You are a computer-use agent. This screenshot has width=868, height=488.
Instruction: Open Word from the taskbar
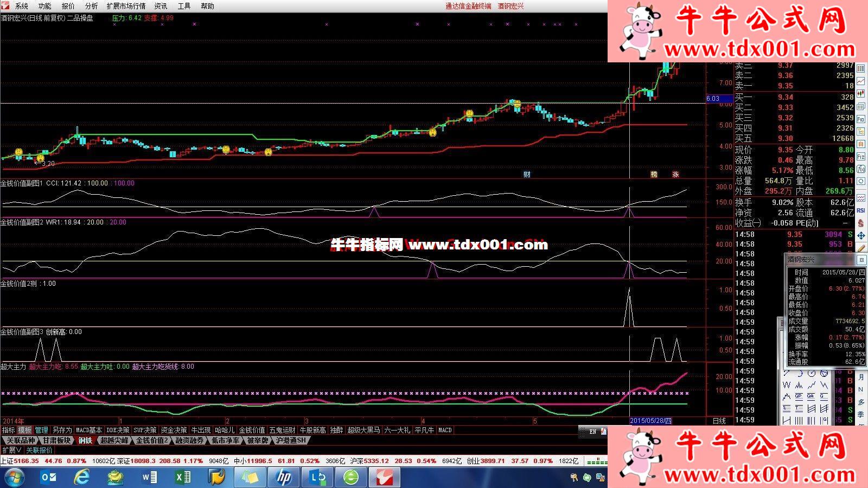click(x=150, y=477)
